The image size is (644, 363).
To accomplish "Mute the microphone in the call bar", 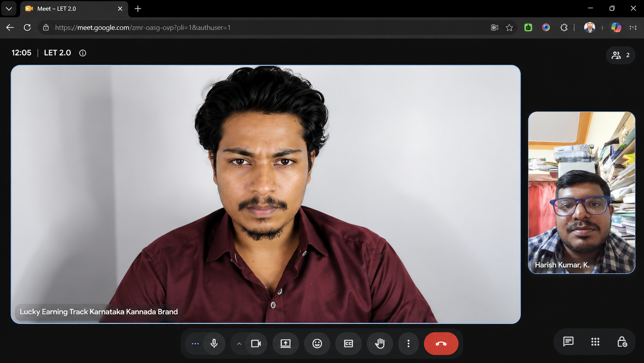I will (214, 344).
